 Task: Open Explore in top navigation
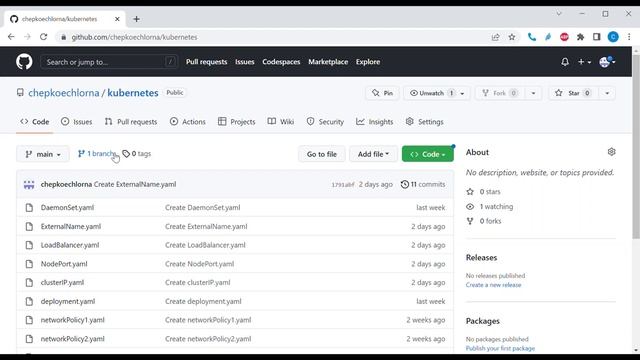click(x=368, y=62)
